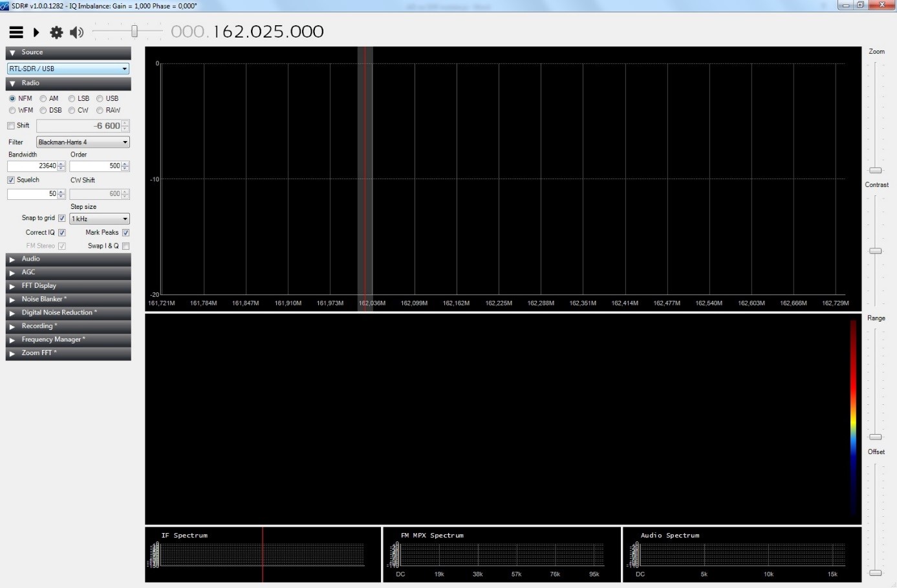Open the hamburger main menu
Screen dimensions: 897x588
[16, 32]
